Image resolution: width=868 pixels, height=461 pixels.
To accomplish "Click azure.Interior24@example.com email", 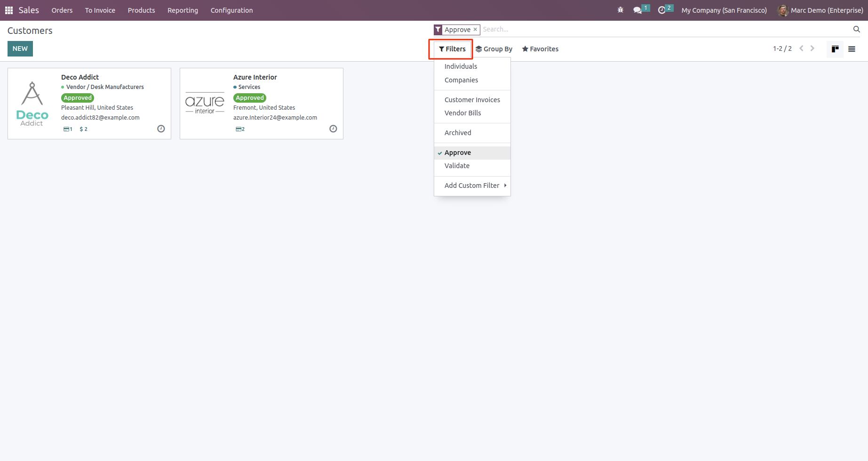I will 275,118.
